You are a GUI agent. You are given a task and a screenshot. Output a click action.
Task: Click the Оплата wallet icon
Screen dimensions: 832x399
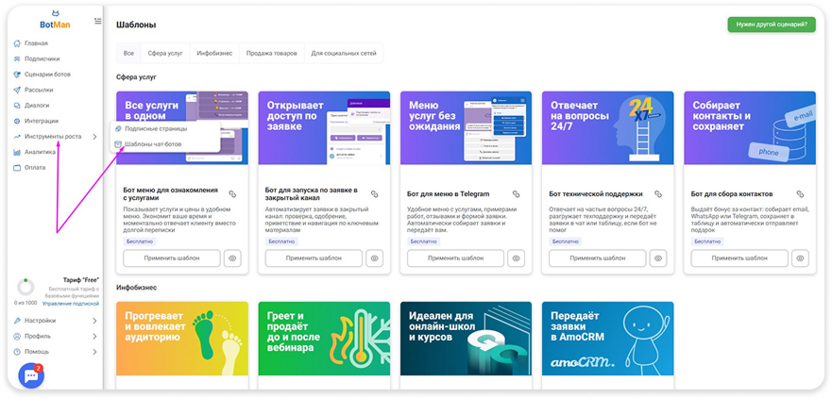[17, 168]
